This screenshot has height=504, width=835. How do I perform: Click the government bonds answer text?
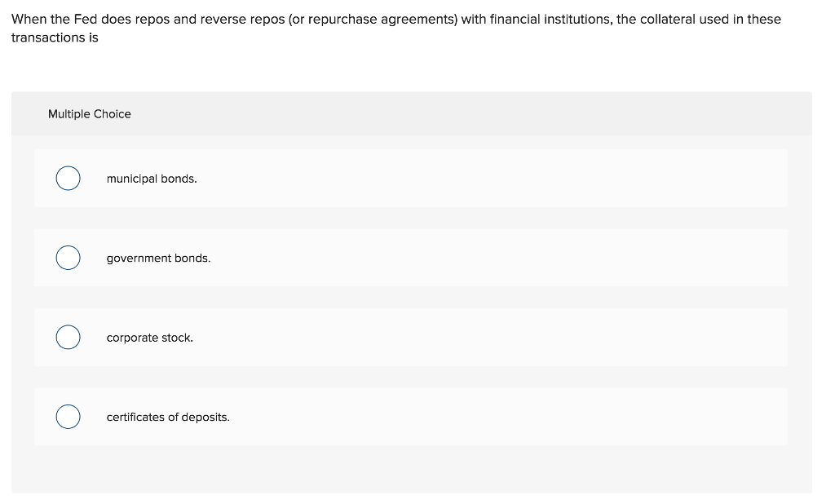pyautogui.click(x=158, y=258)
